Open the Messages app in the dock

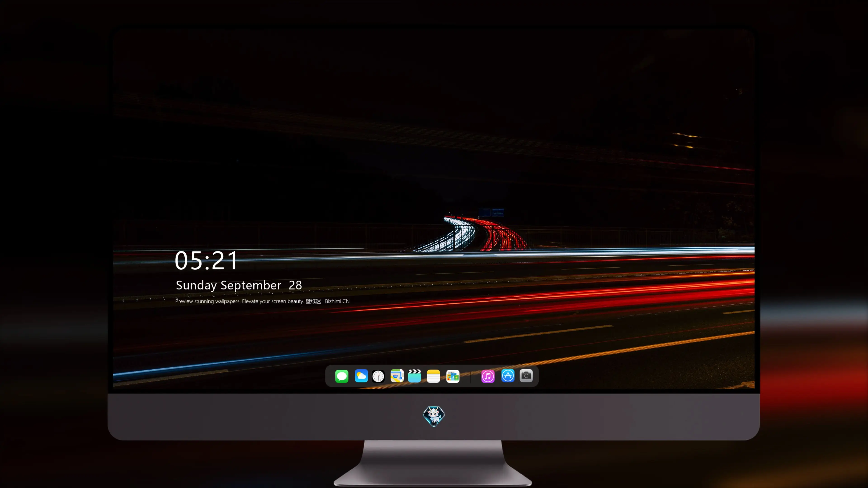(x=342, y=376)
